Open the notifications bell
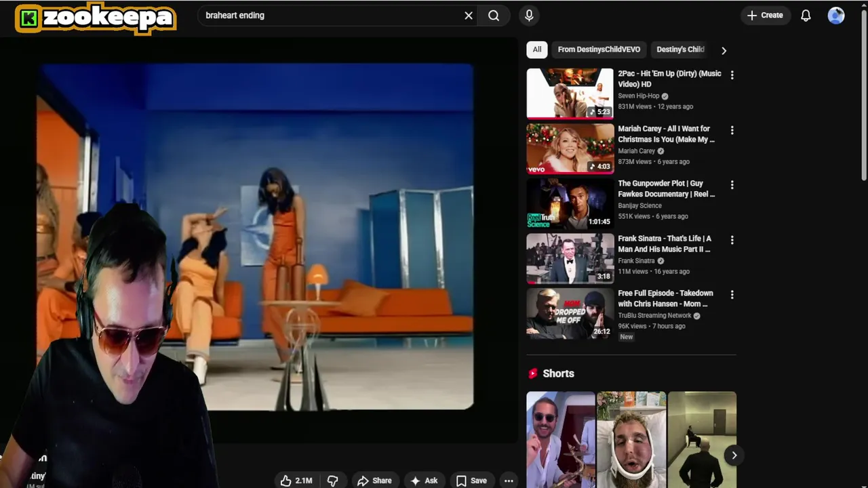The image size is (868, 488). click(806, 16)
